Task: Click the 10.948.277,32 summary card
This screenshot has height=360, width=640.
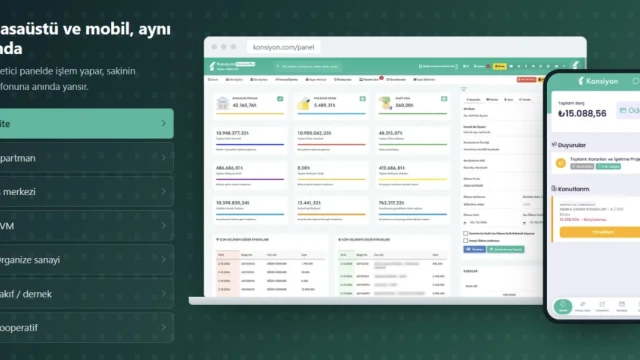Action: (x=250, y=141)
